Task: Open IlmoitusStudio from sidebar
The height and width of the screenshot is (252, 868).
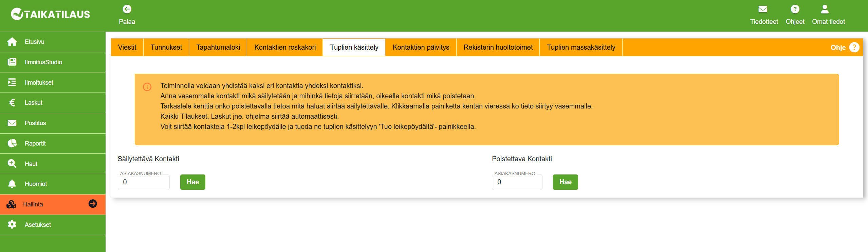Action: tap(53, 62)
